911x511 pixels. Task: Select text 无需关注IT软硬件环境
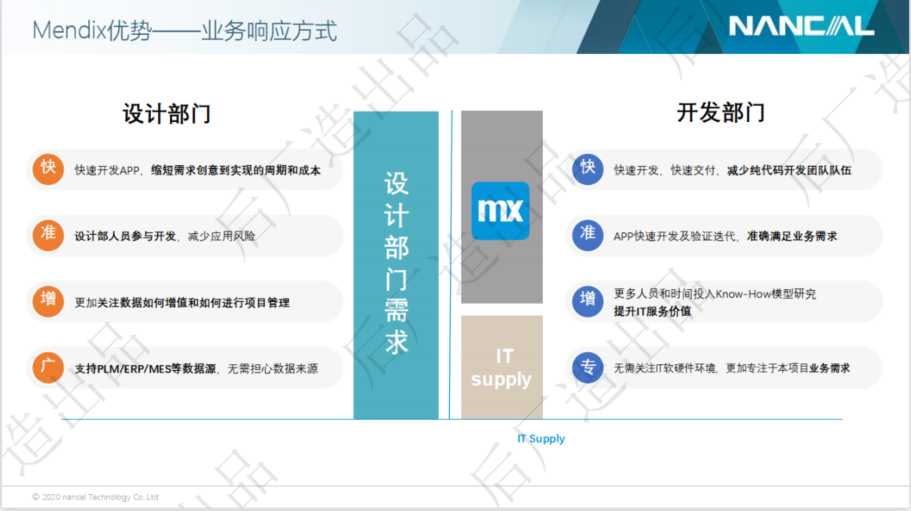click(665, 368)
